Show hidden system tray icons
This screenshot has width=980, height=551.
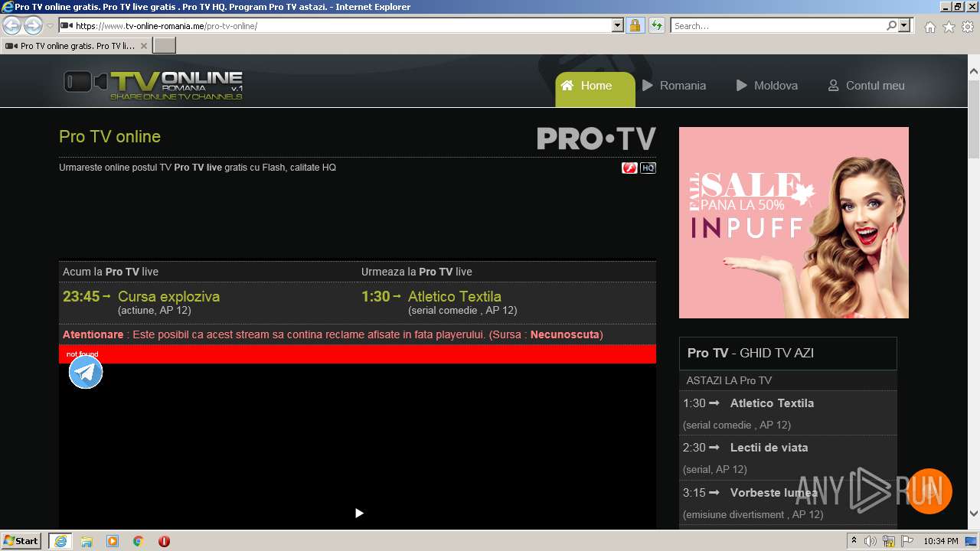[x=854, y=541]
